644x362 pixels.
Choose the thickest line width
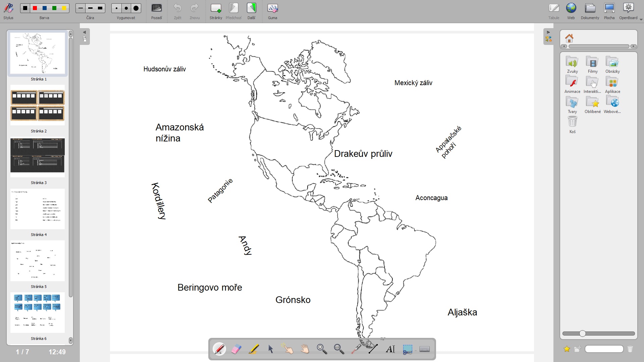(100, 8)
